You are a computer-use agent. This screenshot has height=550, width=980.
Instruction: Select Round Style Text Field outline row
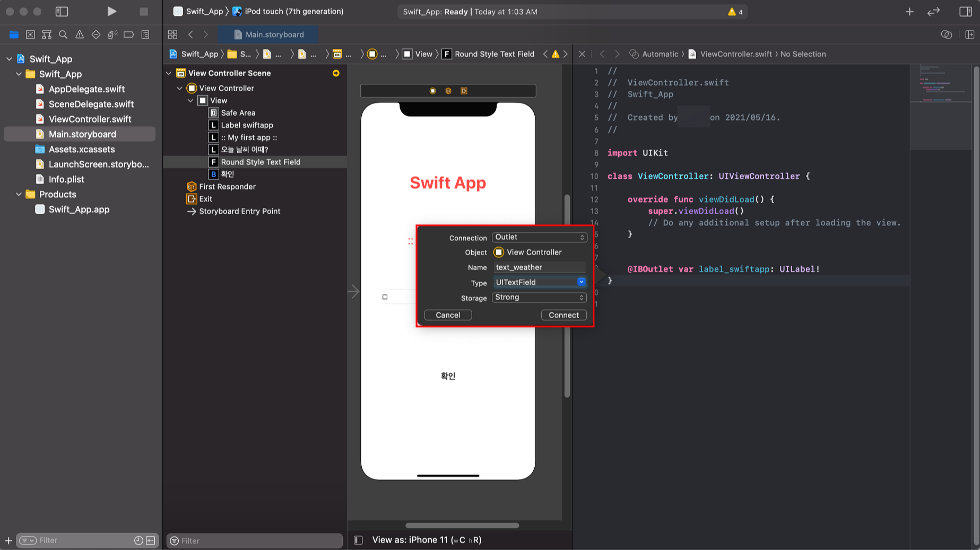tap(255, 162)
